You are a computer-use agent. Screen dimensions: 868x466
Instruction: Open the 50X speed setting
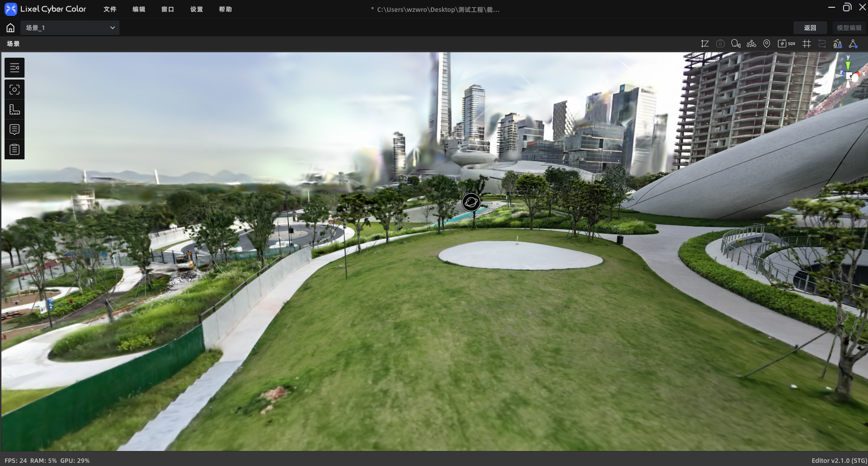[x=787, y=44]
